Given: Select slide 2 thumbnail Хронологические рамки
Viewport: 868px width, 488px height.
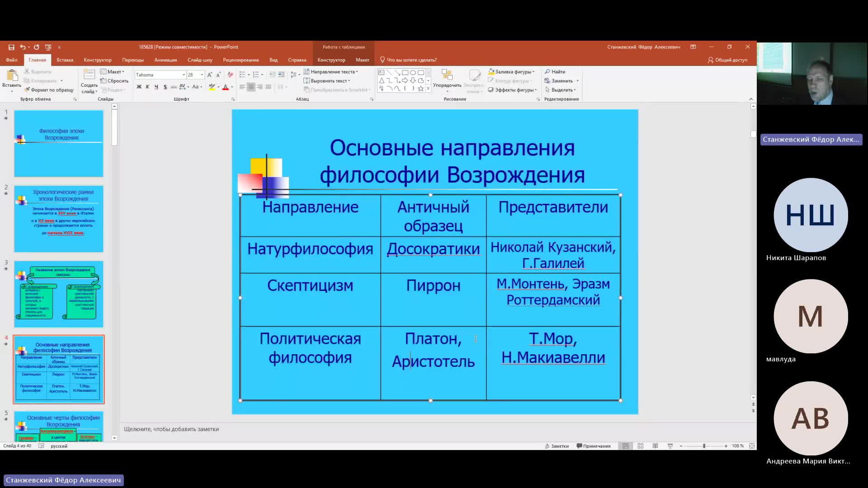Looking at the screenshot, I should (x=59, y=219).
